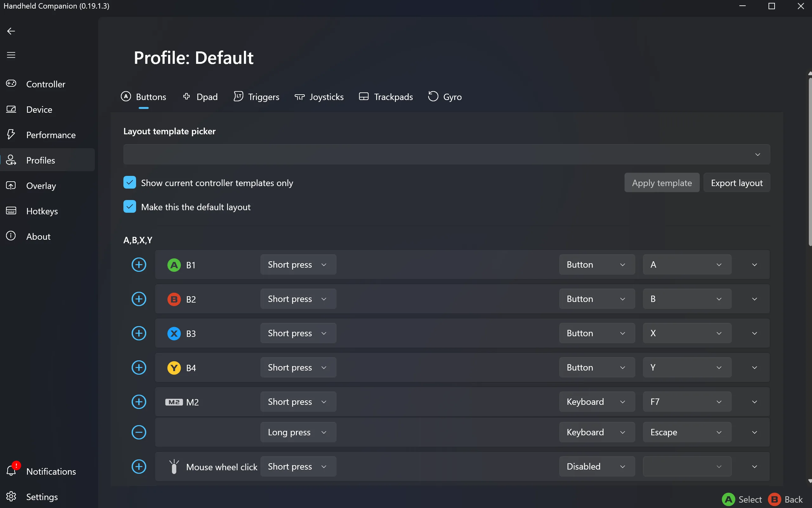The width and height of the screenshot is (812, 508).
Task: Change the Escape key dropdown
Action: [687, 432]
